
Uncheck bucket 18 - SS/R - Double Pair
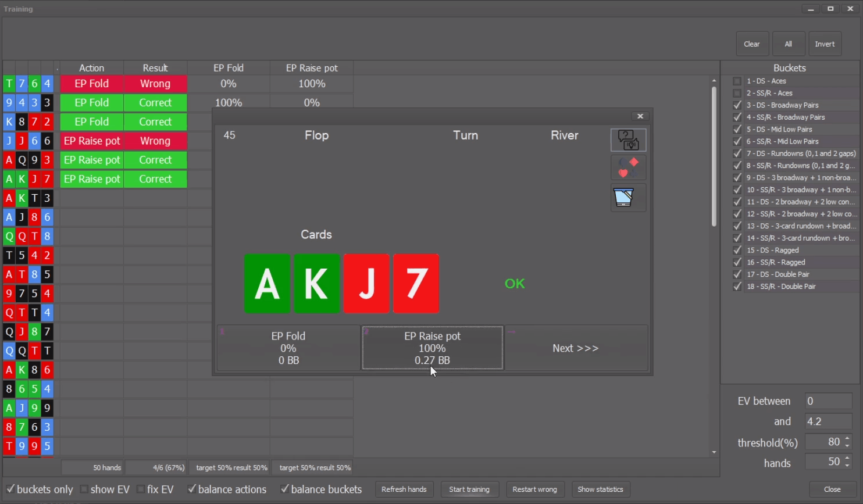pos(737,287)
